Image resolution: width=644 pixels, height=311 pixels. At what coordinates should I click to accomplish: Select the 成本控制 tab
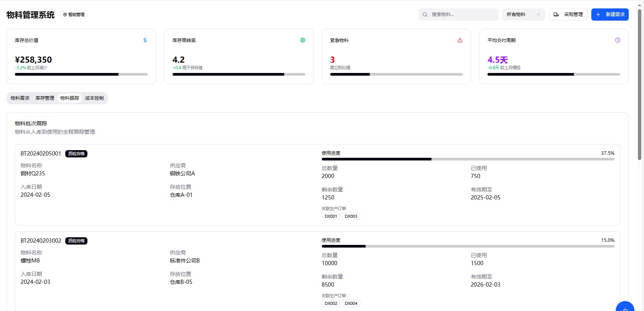(94, 98)
